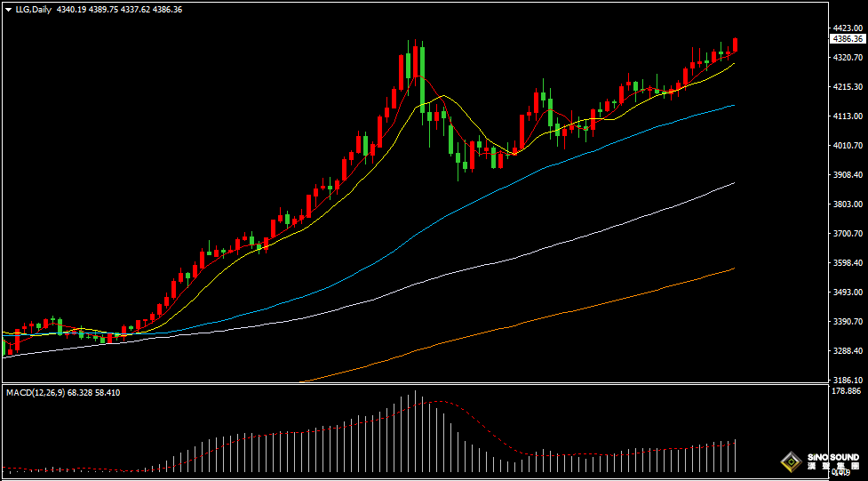Select the right end of the orange moving average
Image resolution: width=868 pixels, height=481 pixels.
733,269
